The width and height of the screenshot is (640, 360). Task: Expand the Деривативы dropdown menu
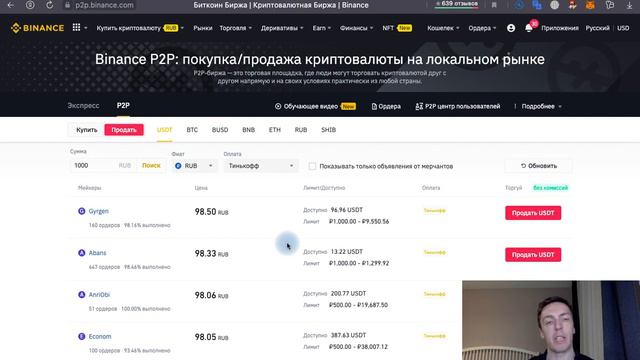pyautogui.click(x=282, y=28)
